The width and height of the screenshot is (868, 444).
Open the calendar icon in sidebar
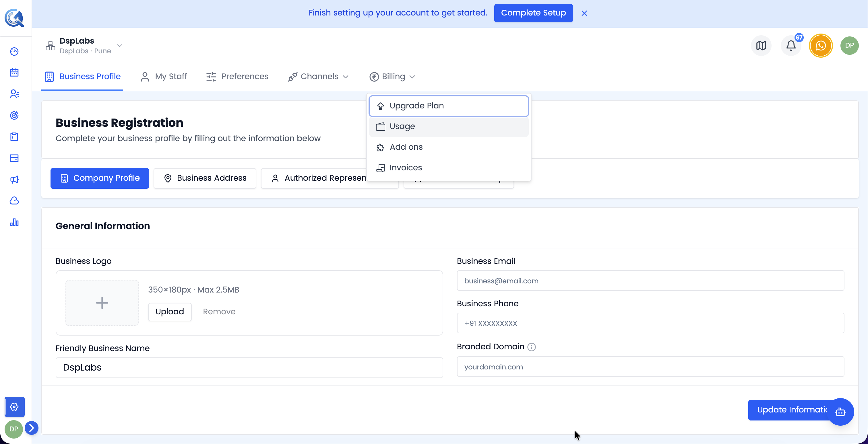(x=14, y=73)
